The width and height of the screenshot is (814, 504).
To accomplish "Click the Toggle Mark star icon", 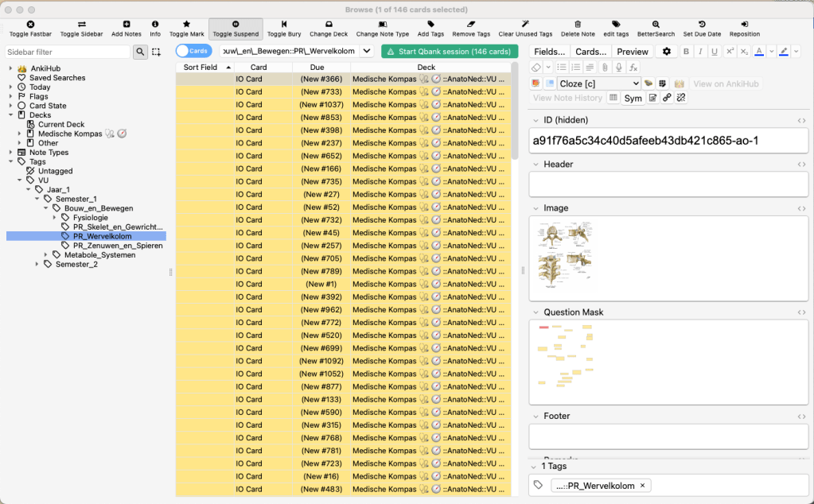I will pyautogui.click(x=186, y=25).
